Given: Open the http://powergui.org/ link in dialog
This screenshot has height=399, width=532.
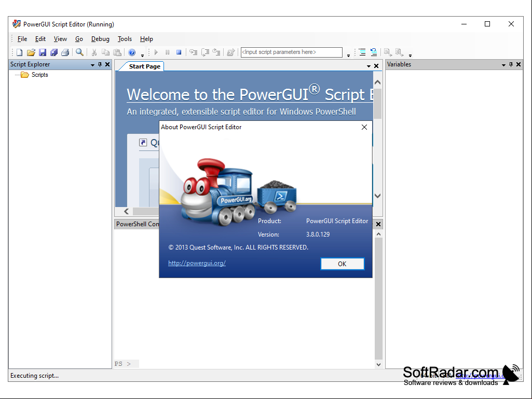Looking at the screenshot, I should [197, 263].
